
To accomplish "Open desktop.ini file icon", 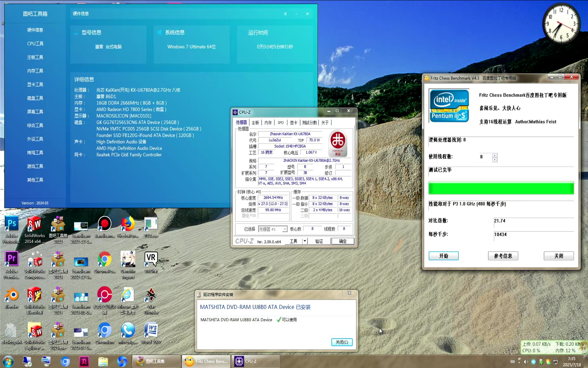I will click(x=11, y=333).
